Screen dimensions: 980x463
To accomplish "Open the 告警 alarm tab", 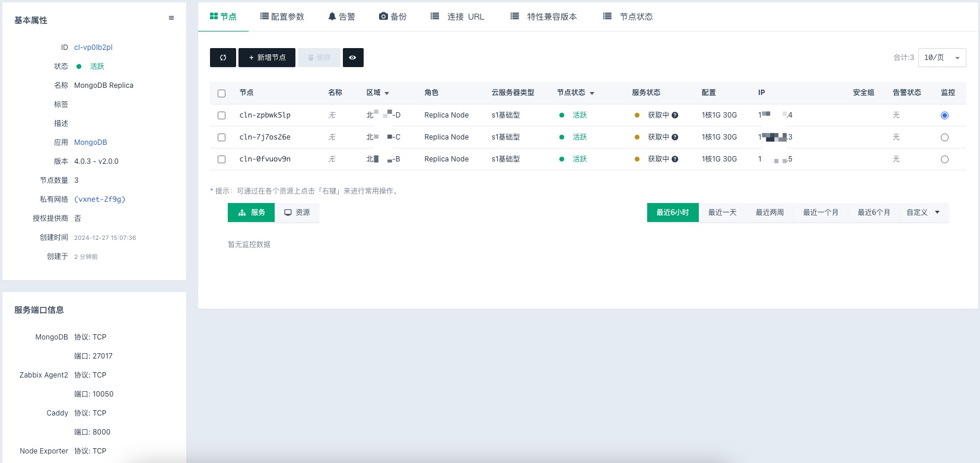I will pyautogui.click(x=342, y=17).
